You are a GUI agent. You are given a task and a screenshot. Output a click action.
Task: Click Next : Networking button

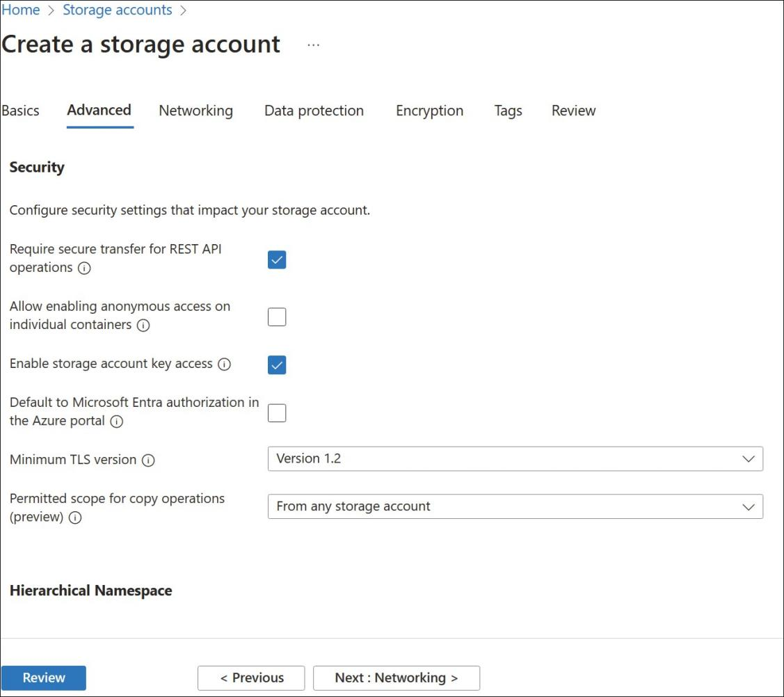(397, 678)
